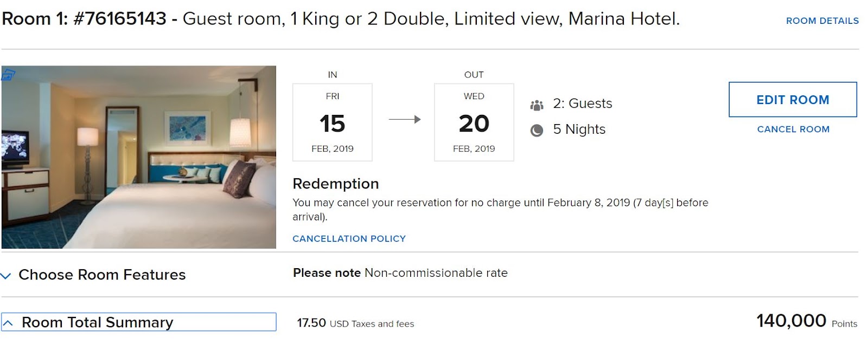Screen dimensions: 868x344
Task: Select the check-in date box Feb 15
Action: [x=332, y=122]
